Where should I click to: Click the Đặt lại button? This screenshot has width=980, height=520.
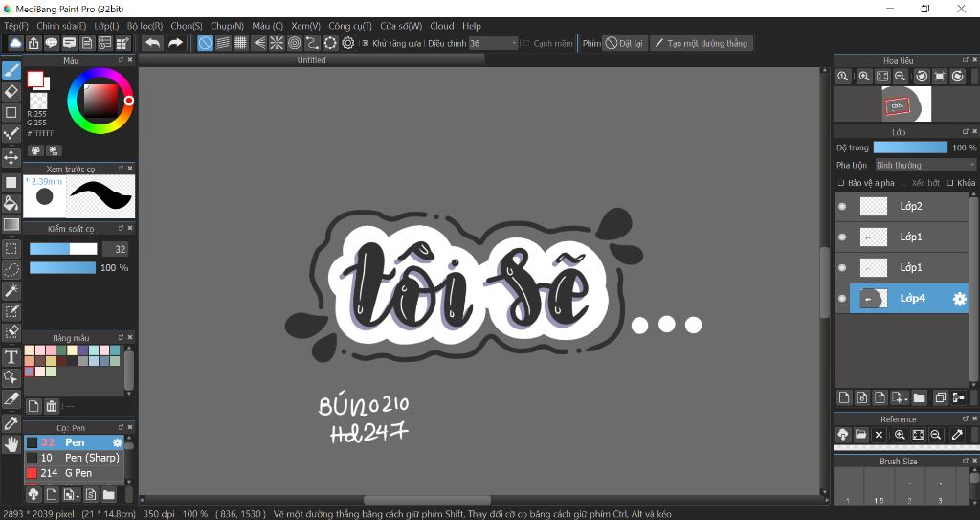[x=624, y=43]
